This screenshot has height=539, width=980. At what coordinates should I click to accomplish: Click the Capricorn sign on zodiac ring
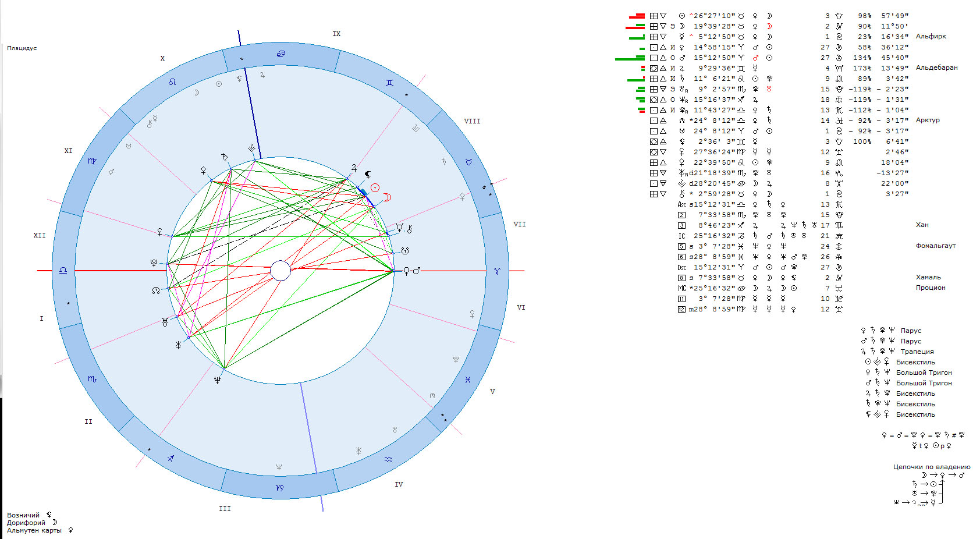tap(280, 488)
